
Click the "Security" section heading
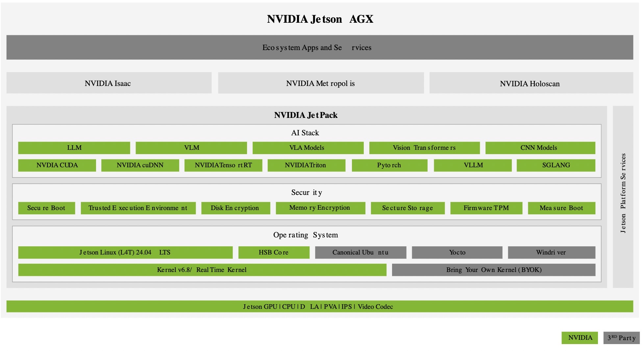click(x=307, y=192)
